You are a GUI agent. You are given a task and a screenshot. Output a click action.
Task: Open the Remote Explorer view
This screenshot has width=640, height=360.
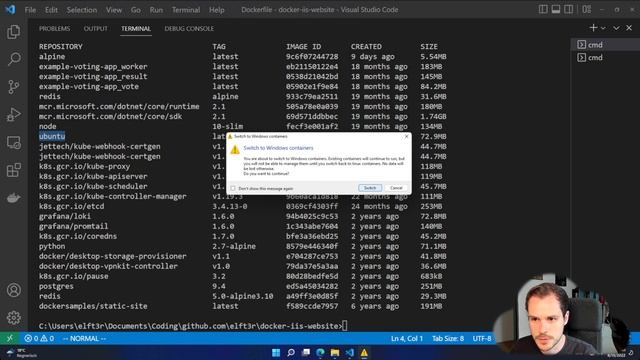pyautogui.click(x=13, y=142)
